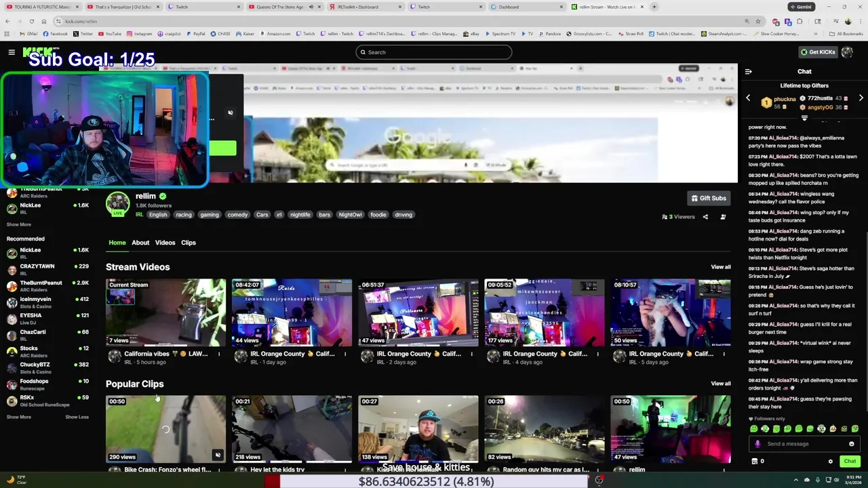Unmute the stream player volume icon
Screen dimensions: 868x488
click(x=231, y=113)
